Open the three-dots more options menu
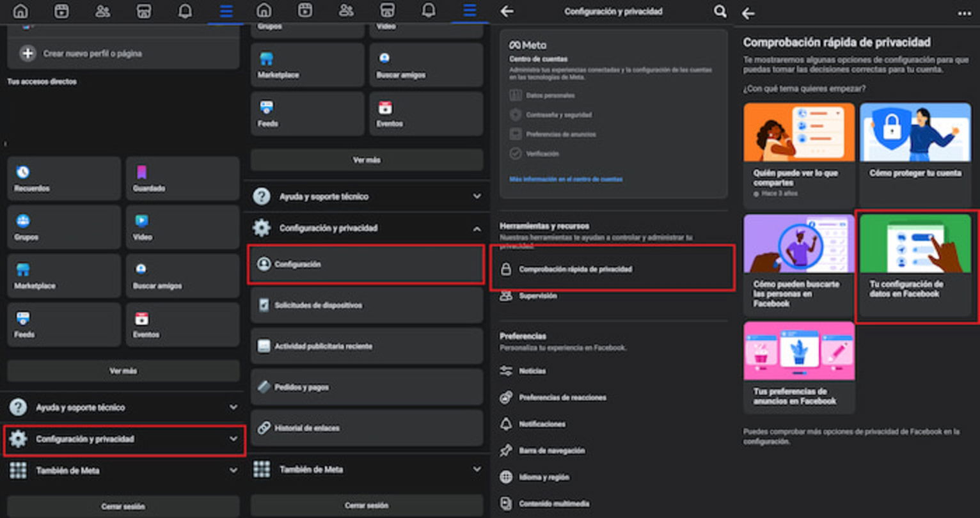 pos(964,13)
